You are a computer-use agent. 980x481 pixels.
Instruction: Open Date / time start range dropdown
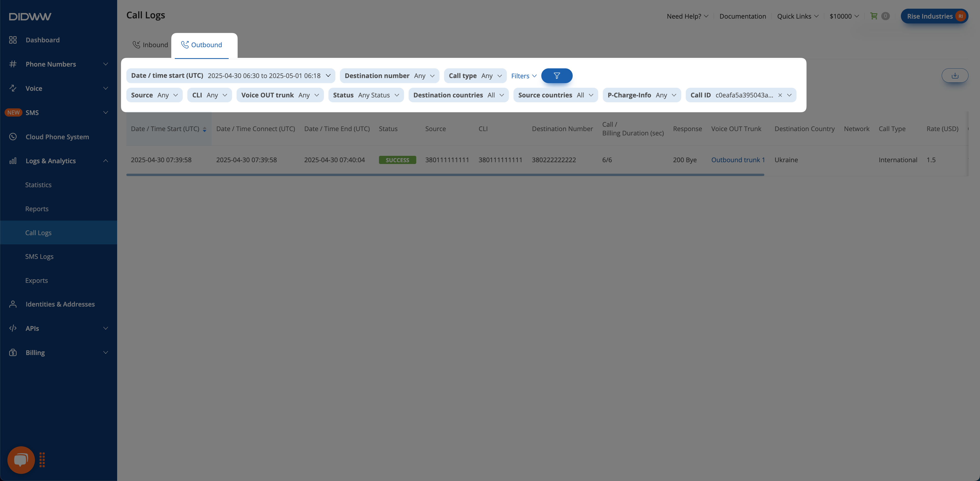230,76
